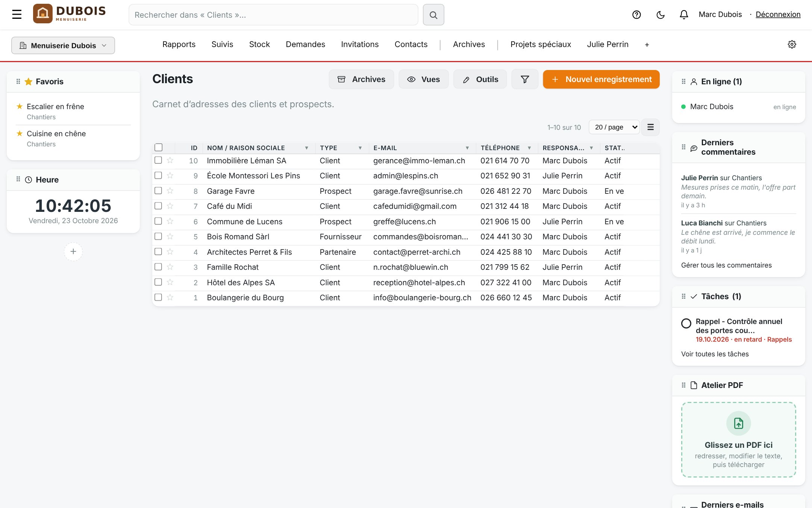Open the help question mark icon
The height and width of the screenshot is (508, 812).
(636, 15)
